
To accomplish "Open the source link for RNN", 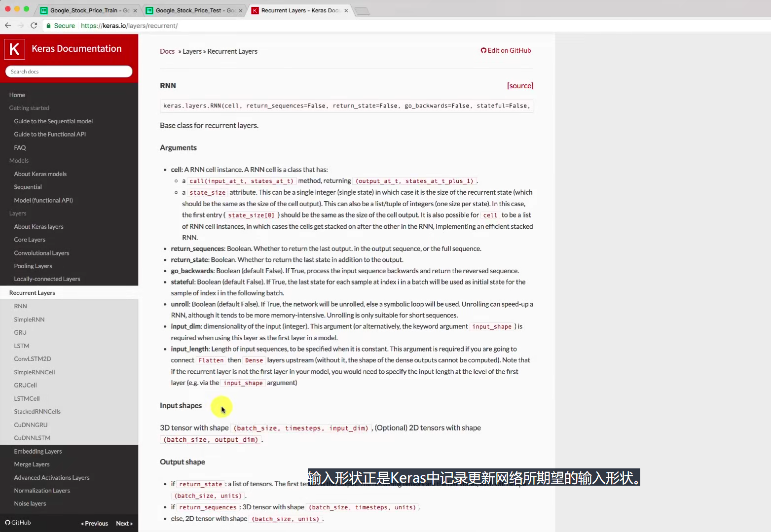I will (520, 85).
